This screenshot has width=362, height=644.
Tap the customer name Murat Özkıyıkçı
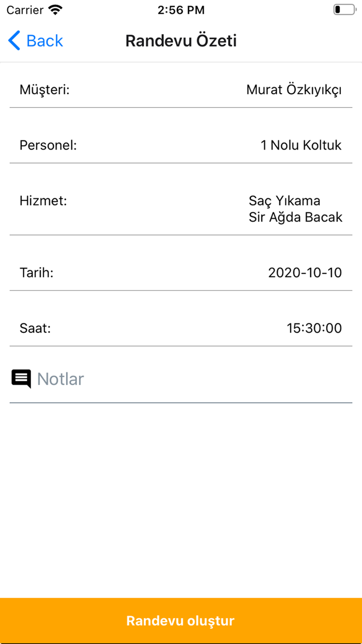pyautogui.click(x=294, y=89)
